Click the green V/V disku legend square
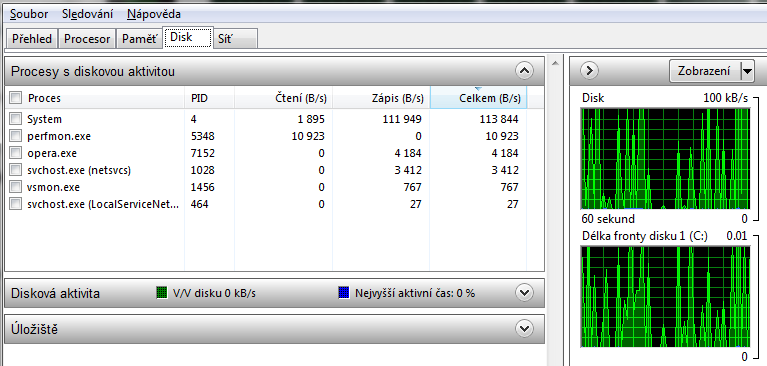The image size is (767, 366). pyautogui.click(x=162, y=294)
